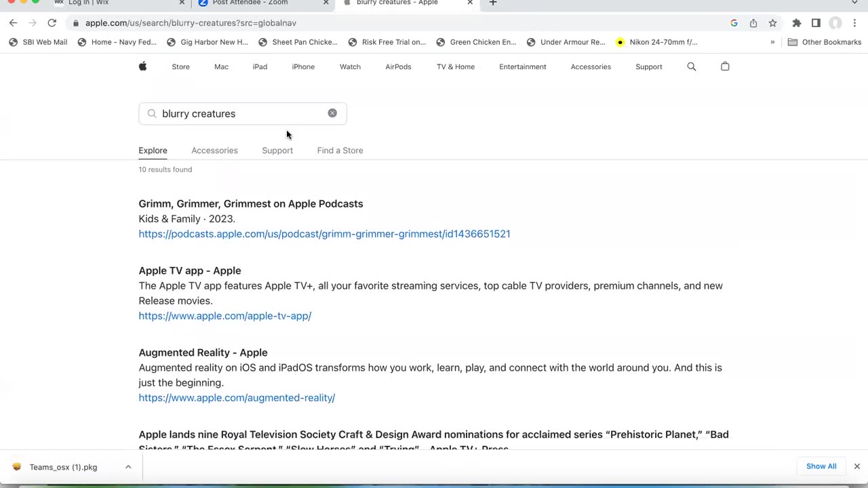Open the Gig Harbor New H... bookmark

tap(208, 42)
